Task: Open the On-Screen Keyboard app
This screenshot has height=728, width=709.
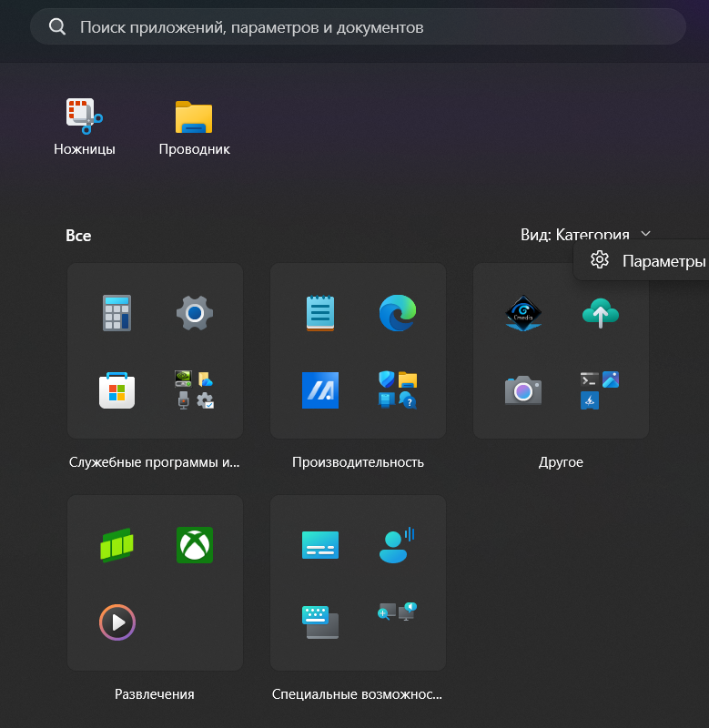Action: coord(320,622)
